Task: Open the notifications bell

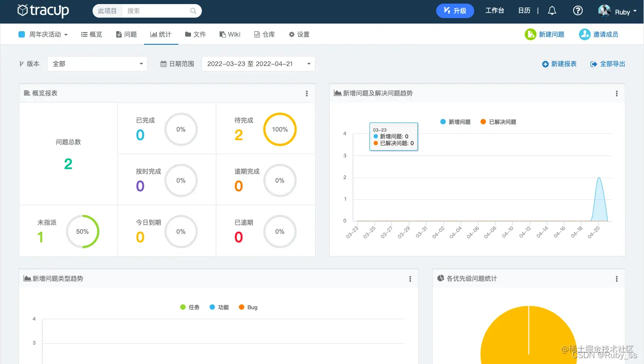Action: click(552, 10)
